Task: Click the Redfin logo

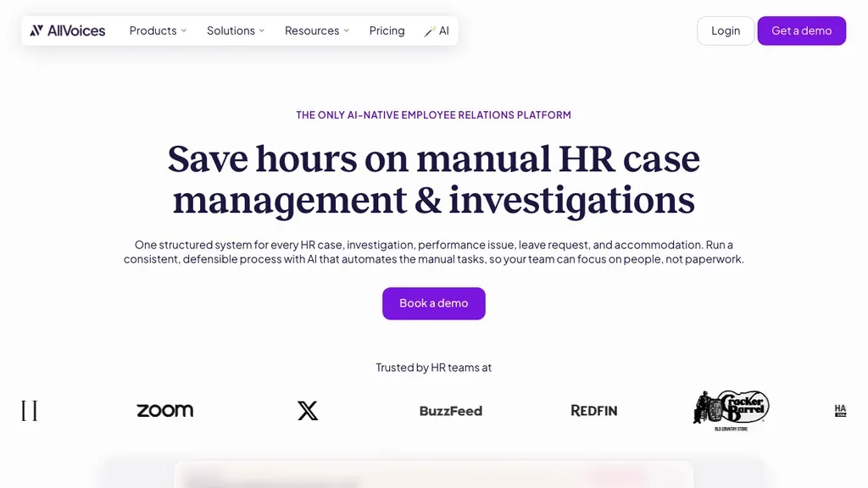Action: pyautogui.click(x=594, y=411)
